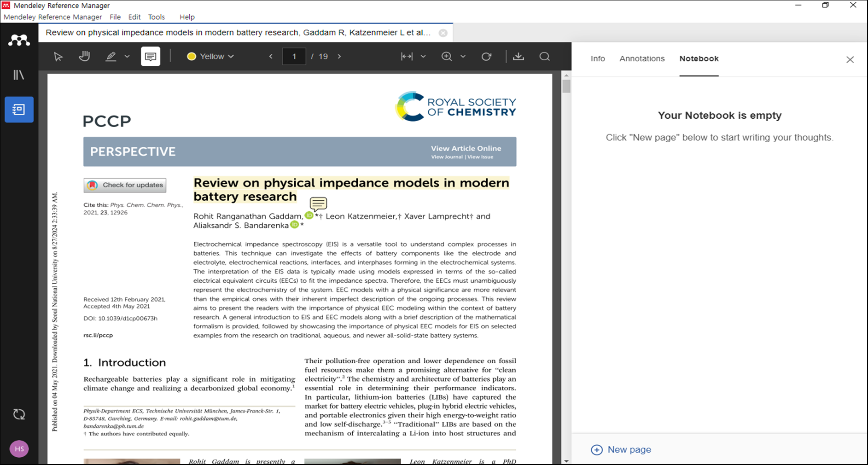The height and width of the screenshot is (465, 868).
Task: Select the pointer selection tool
Action: point(58,57)
